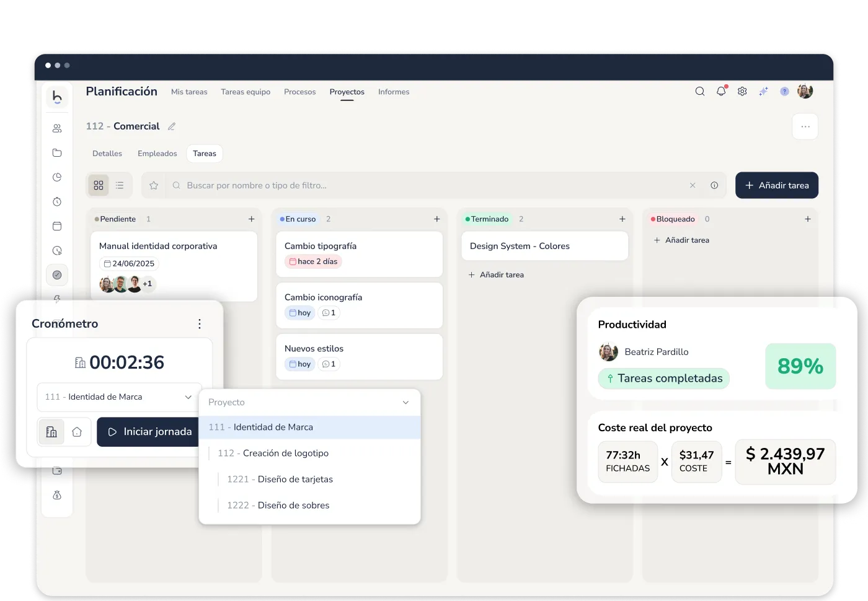This screenshot has height=601, width=868.
Task: Select the checked circle planning sidebar icon
Action: pyautogui.click(x=57, y=274)
